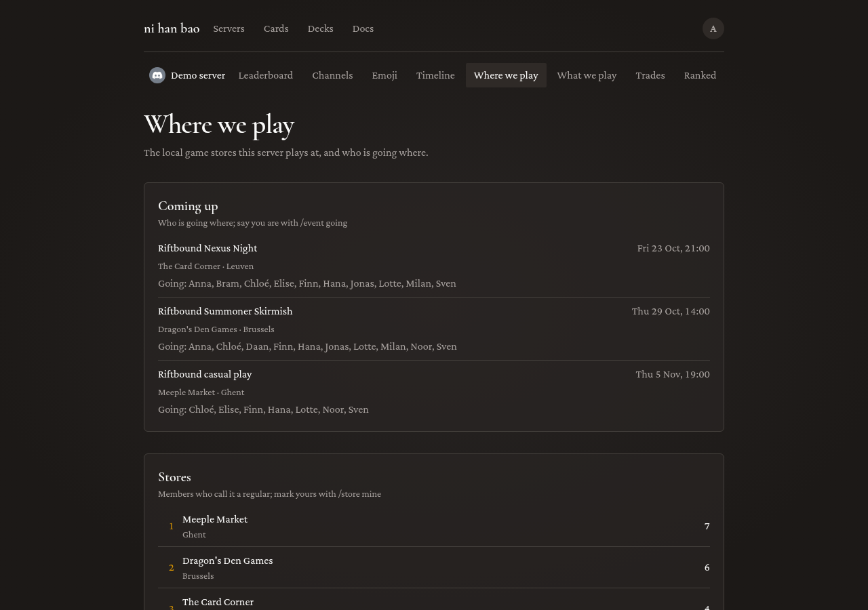The image size is (868, 610).
Task: Click 'The Card Corner · Leuven' venue line
Action: [x=205, y=266]
